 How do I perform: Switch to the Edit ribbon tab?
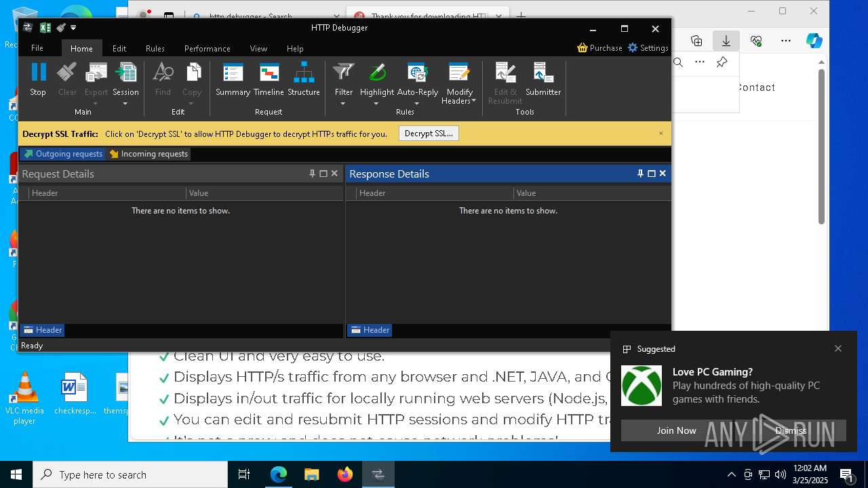119,48
